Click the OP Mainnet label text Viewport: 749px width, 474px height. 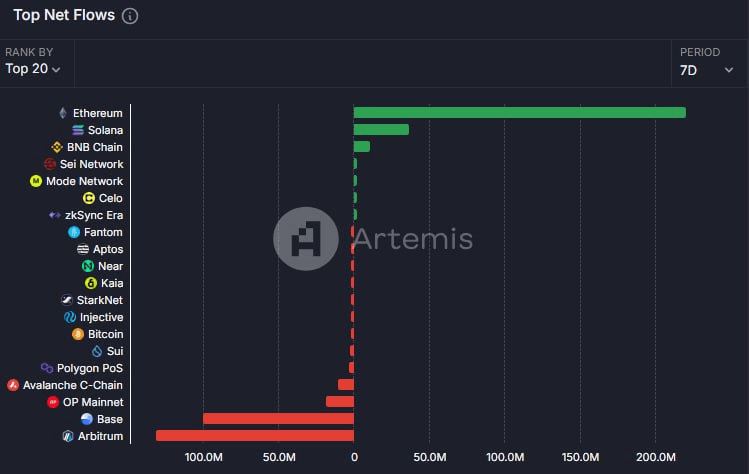93,402
